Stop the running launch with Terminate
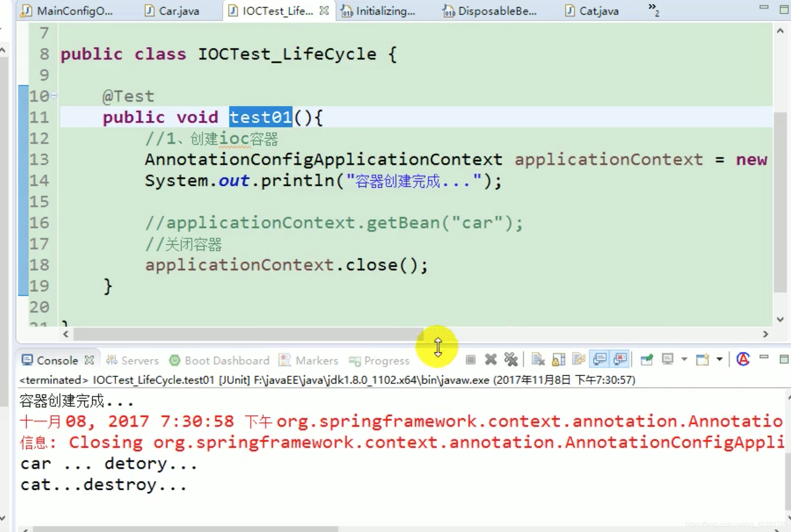 tap(470, 360)
